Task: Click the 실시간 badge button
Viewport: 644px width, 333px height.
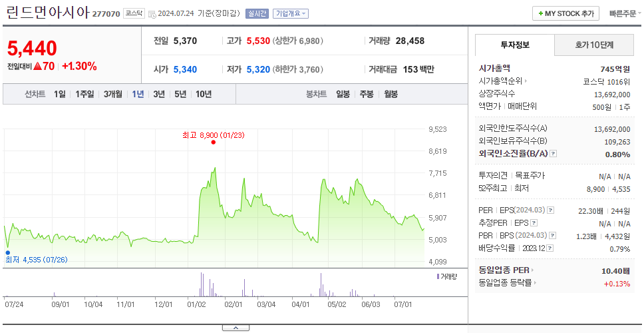Action: [257, 13]
